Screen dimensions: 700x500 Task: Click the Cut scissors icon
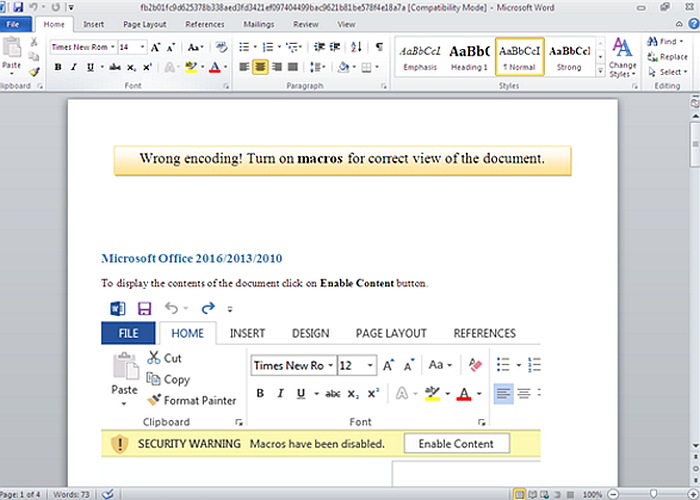[x=34, y=42]
